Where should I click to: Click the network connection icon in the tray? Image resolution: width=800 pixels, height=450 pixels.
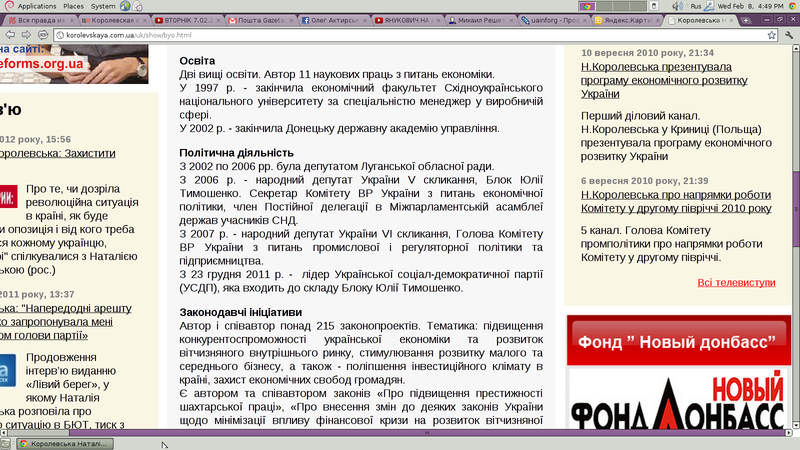pos(710,6)
